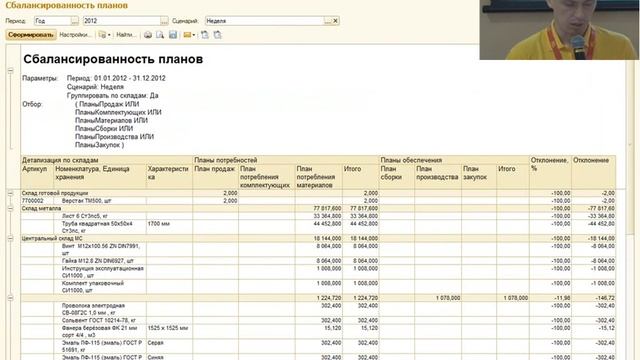Image resolution: width=640 pixels, height=360 pixels.
Task: Click the Планы обеспечения group header
Action: click(454, 160)
